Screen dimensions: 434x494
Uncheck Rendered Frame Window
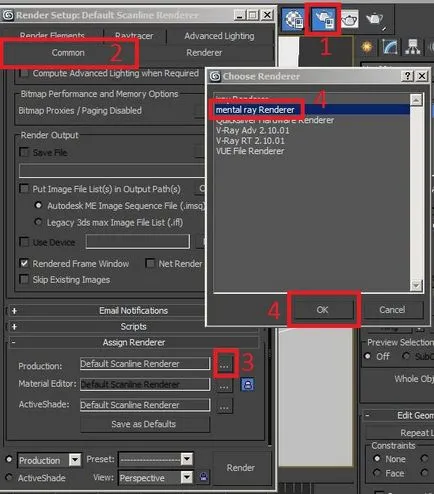pyautogui.click(x=24, y=263)
